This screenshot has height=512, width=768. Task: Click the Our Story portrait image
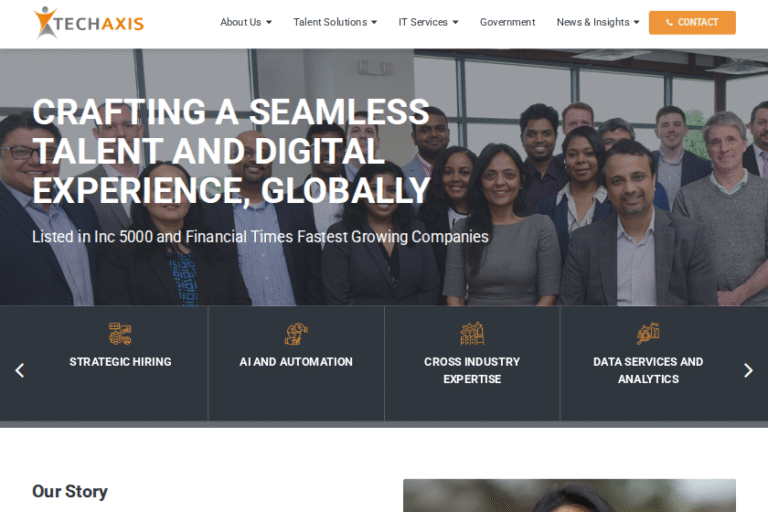pyautogui.click(x=569, y=495)
